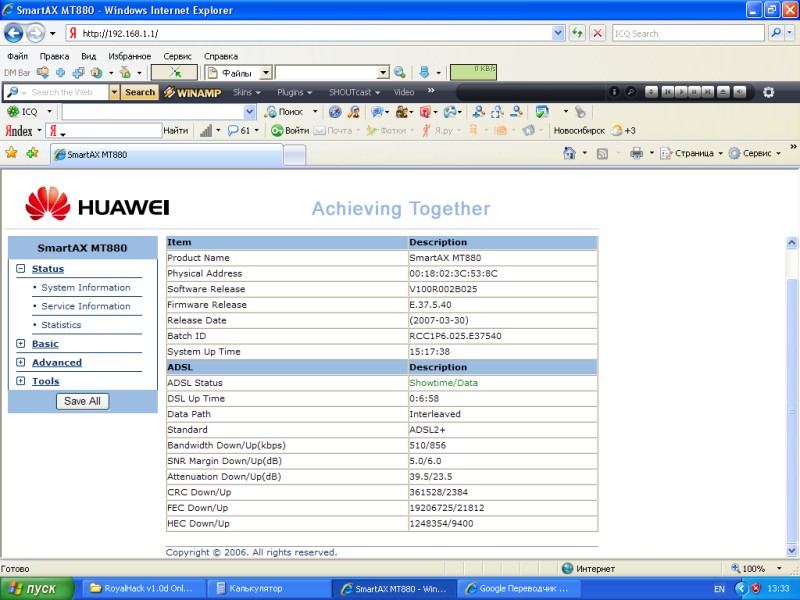Image resolution: width=800 pixels, height=600 pixels.
Task: Open the Правка menu
Action: (x=54, y=56)
